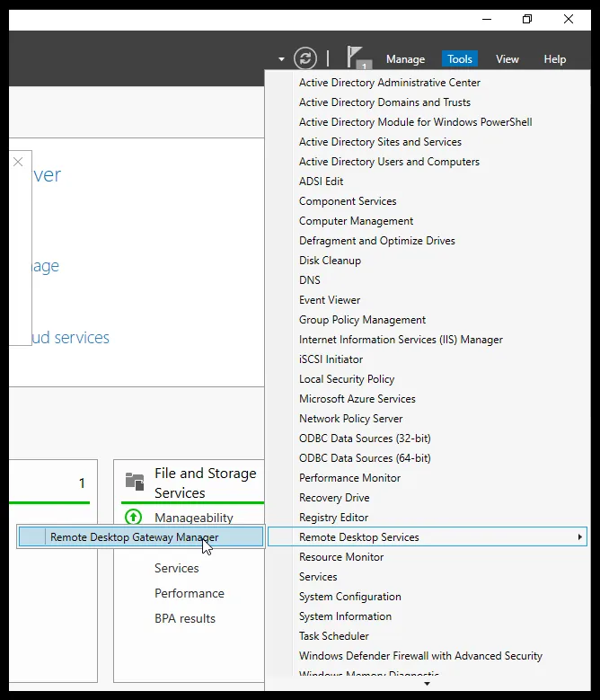Restore down the Server Manager window
Screen dimensions: 600x700
[527, 19]
